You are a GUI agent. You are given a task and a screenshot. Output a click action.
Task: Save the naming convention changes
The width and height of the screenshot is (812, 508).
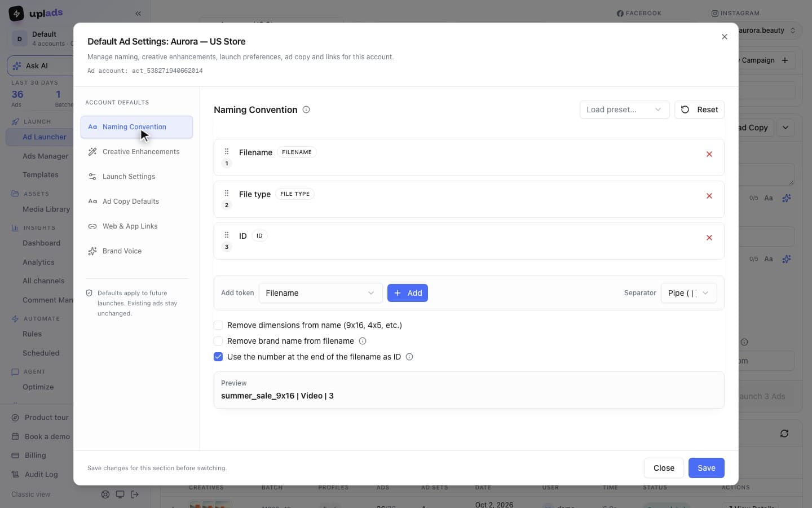(706, 468)
